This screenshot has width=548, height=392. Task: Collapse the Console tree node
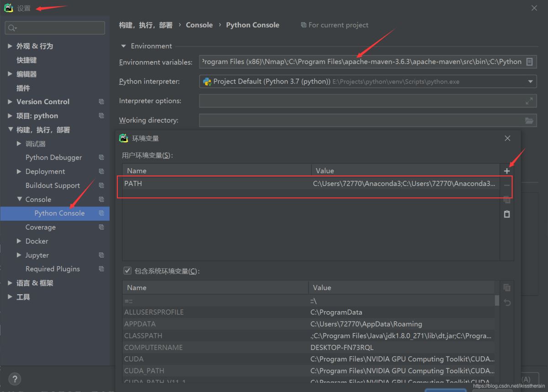(x=19, y=199)
